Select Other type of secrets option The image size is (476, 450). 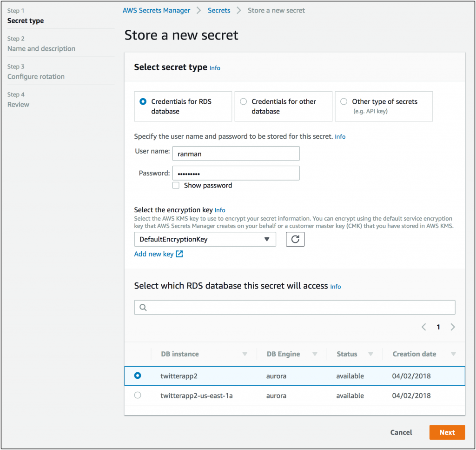[x=344, y=101]
